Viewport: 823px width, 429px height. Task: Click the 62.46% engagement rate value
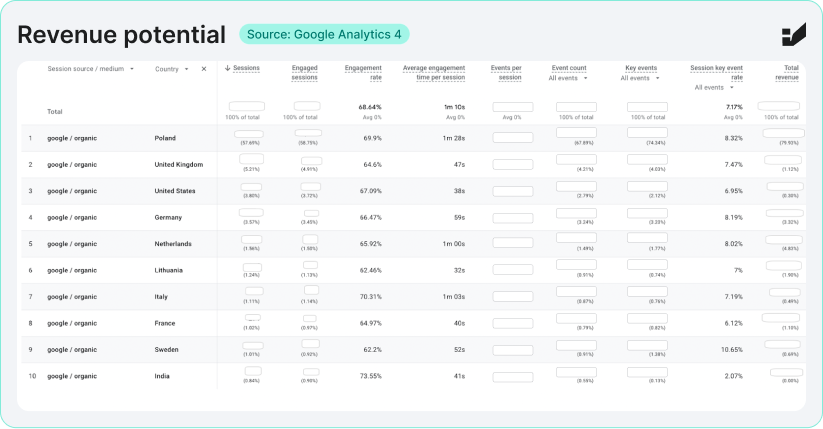(371, 270)
